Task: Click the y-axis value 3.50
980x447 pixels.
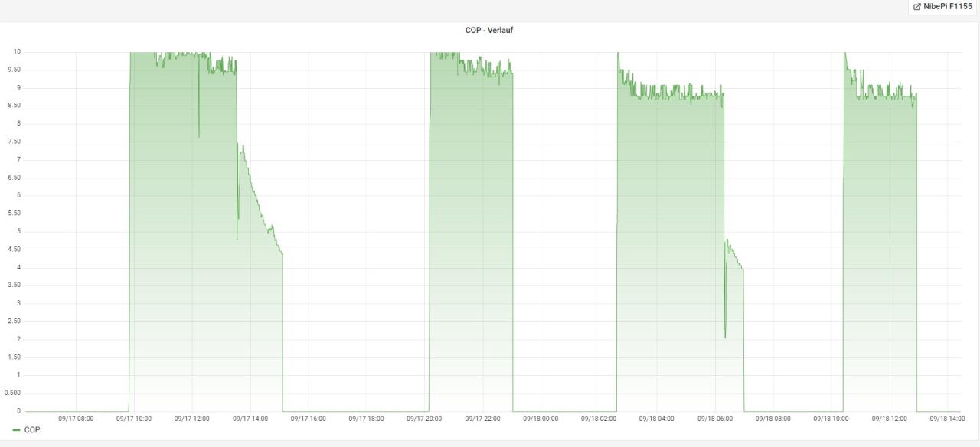Action: point(15,285)
